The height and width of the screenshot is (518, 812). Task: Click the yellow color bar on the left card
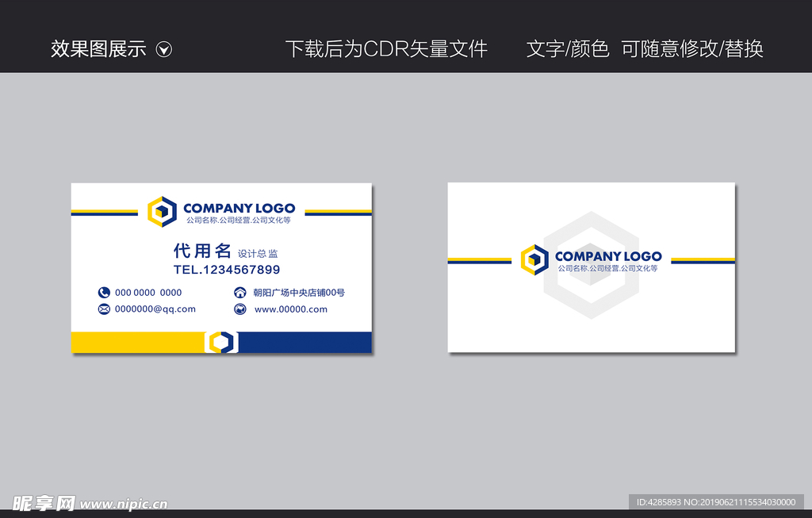coord(135,341)
